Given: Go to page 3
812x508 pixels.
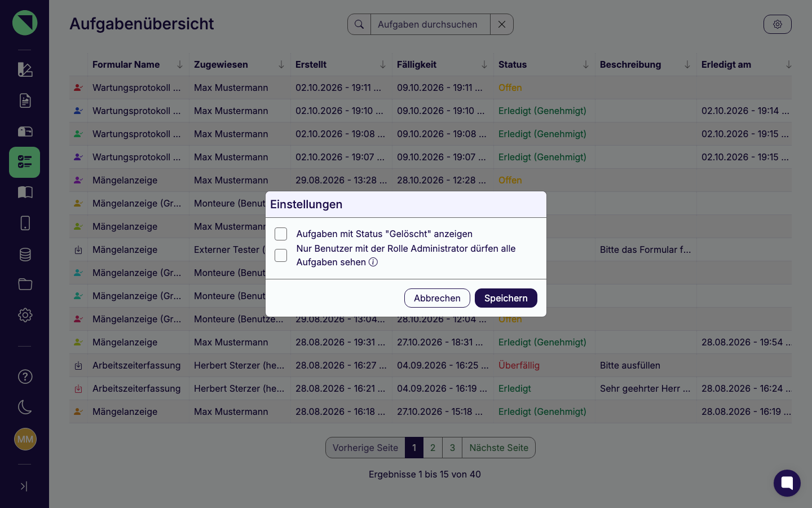Looking at the screenshot, I should click(452, 448).
